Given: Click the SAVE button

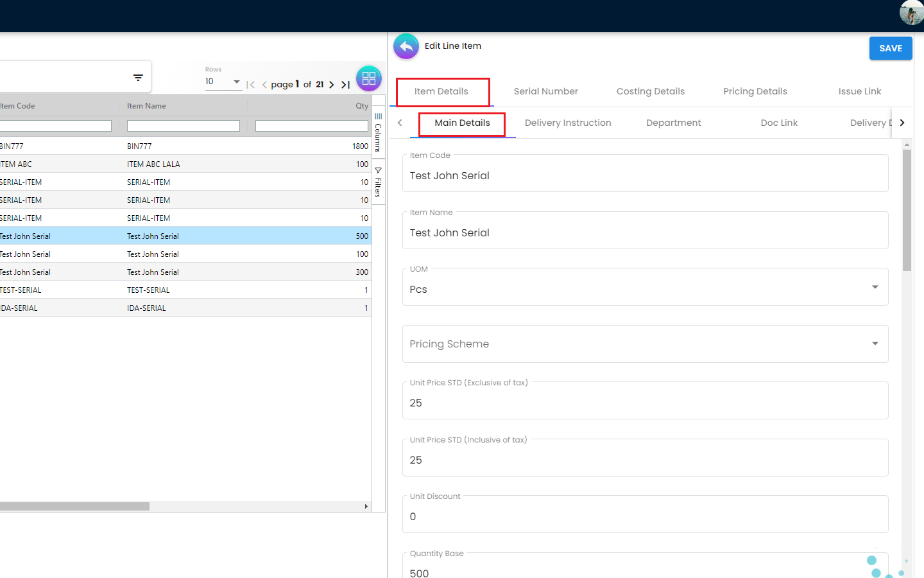Looking at the screenshot, I should click(x=890, y=48).
